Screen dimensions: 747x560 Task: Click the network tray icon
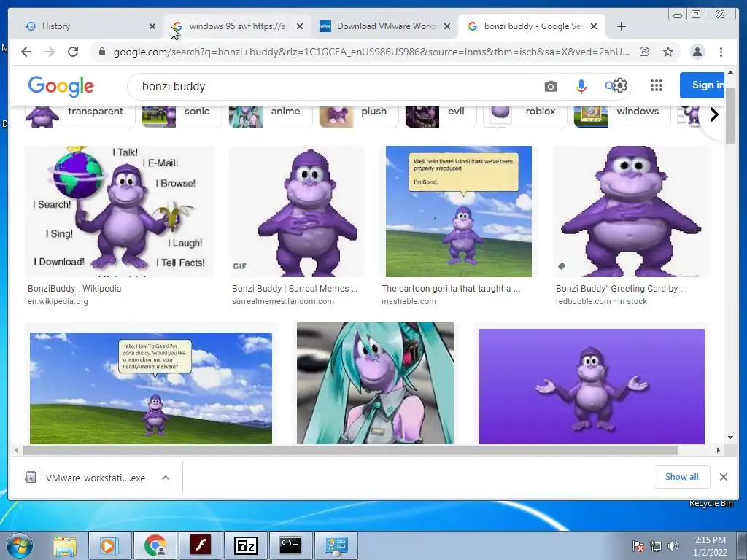tap(656, 546)
